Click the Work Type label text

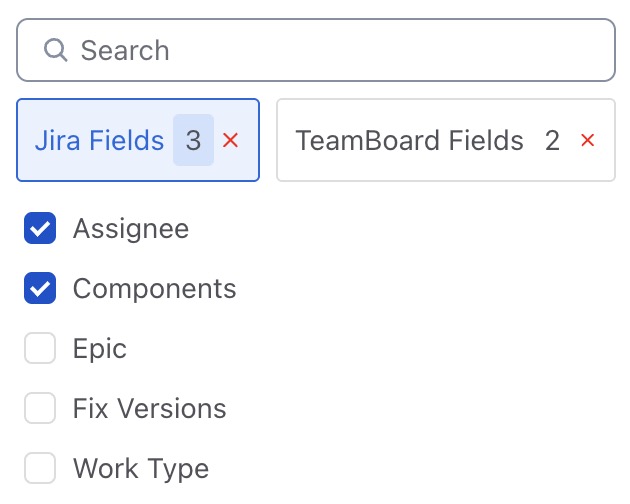click(x=141, y=468)
